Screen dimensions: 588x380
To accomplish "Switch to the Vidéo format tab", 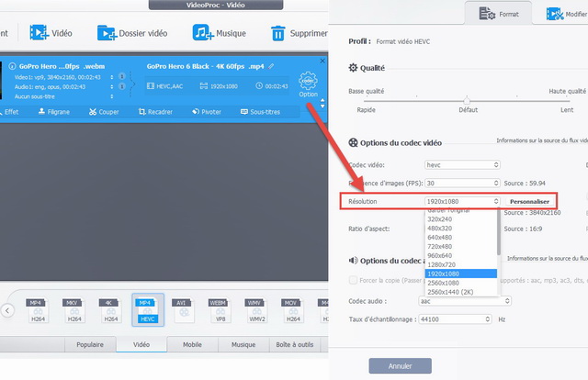I will tap(141, 344).
